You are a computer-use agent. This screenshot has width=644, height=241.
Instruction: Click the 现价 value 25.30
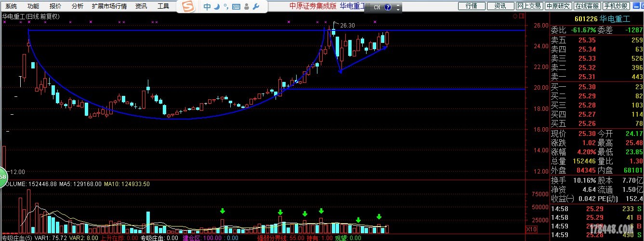point(587,134)
